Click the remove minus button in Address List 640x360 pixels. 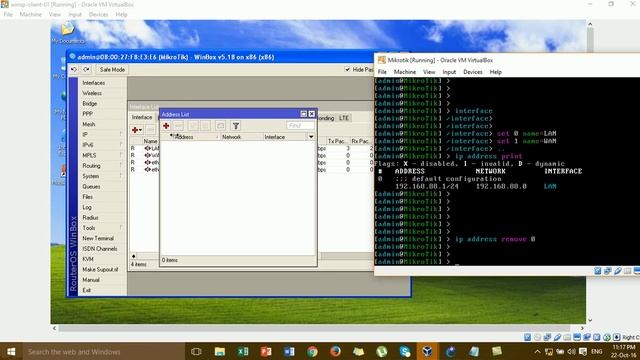[x=178, y=126]
